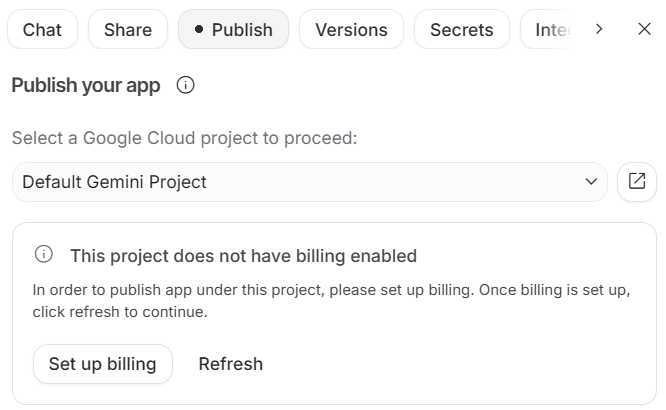Click the dot indicator on Publish tab
This screenshot has height=410, width=666.
coord(199,30)
